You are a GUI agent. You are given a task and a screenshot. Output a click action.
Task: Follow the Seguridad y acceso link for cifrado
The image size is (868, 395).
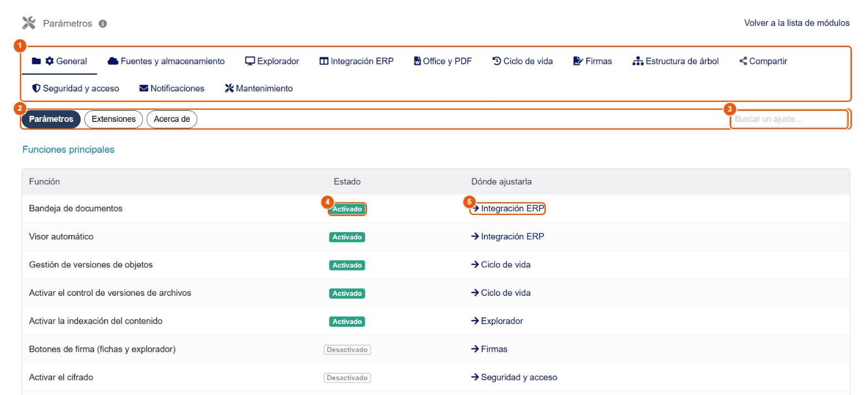[x=514, y=378]
